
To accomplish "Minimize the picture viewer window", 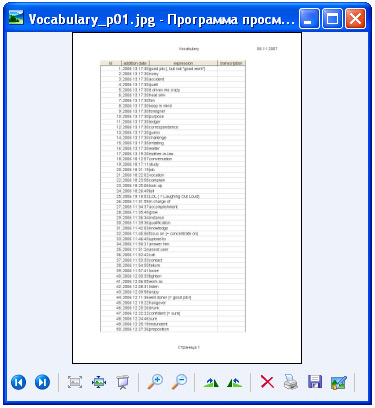I will pyautogui.click(x=309, y=18).
